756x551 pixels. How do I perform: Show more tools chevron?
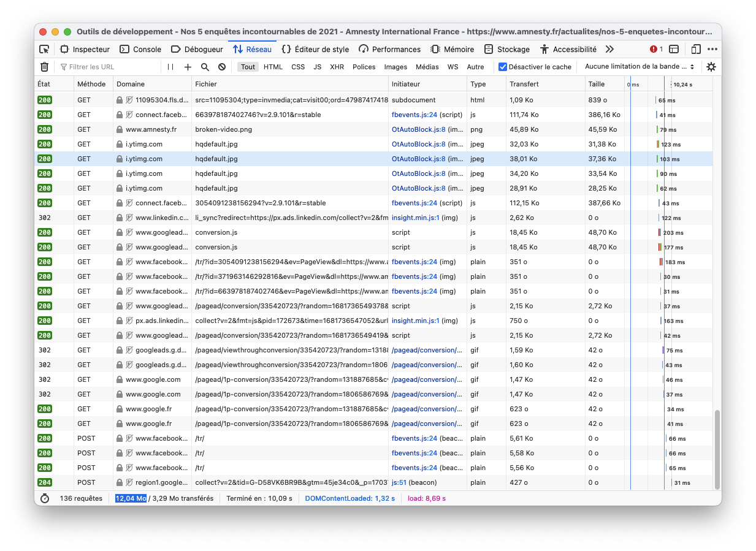(x=609, y=49)
